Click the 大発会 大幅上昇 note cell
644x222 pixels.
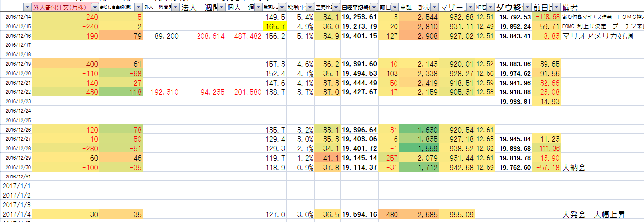coord(594,214)
